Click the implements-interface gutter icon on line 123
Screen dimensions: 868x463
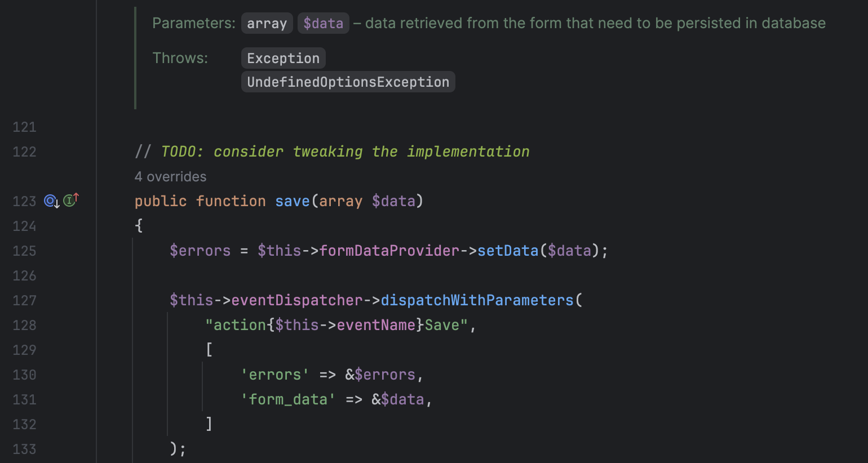coord(70,200)
